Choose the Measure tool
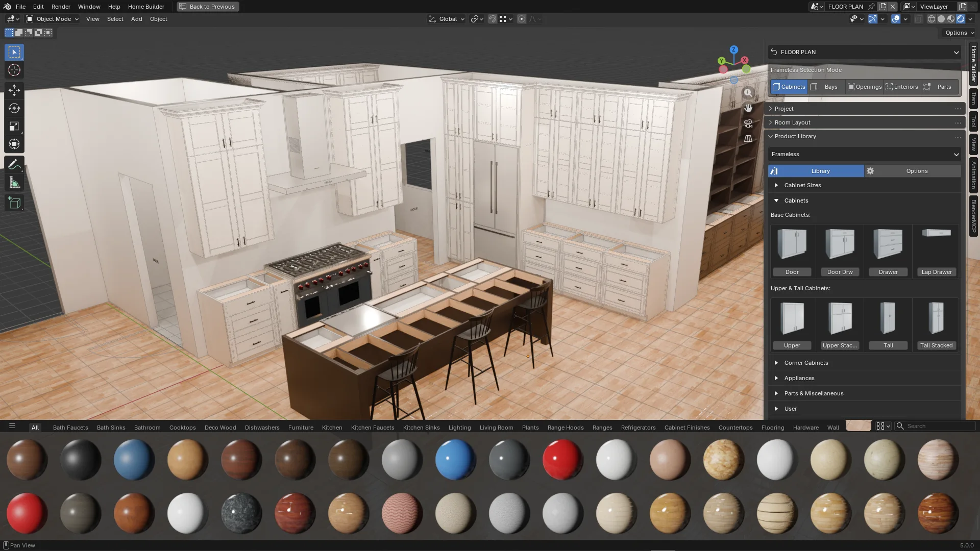980x551 pixels. (14, 183)
